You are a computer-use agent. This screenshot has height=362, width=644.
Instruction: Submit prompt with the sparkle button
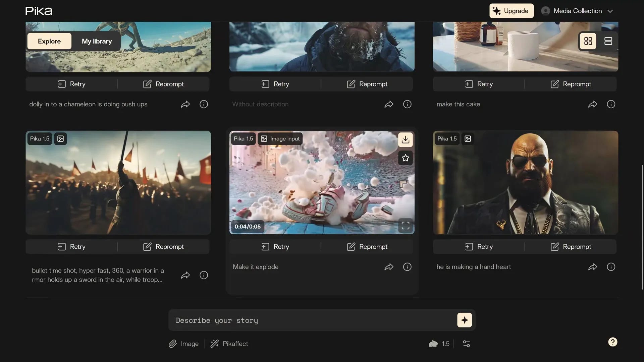464,320
